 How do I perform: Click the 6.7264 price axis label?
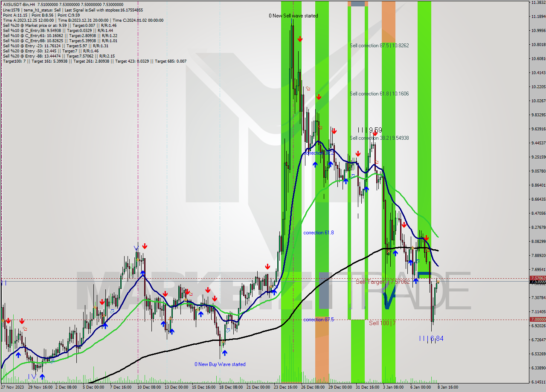pos(538,340)
